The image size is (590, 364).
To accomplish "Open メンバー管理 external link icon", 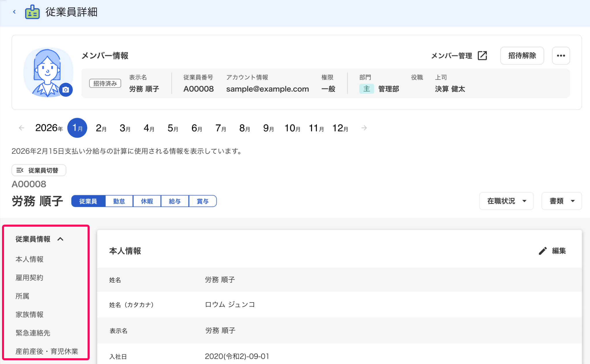I will coord(482,56).
